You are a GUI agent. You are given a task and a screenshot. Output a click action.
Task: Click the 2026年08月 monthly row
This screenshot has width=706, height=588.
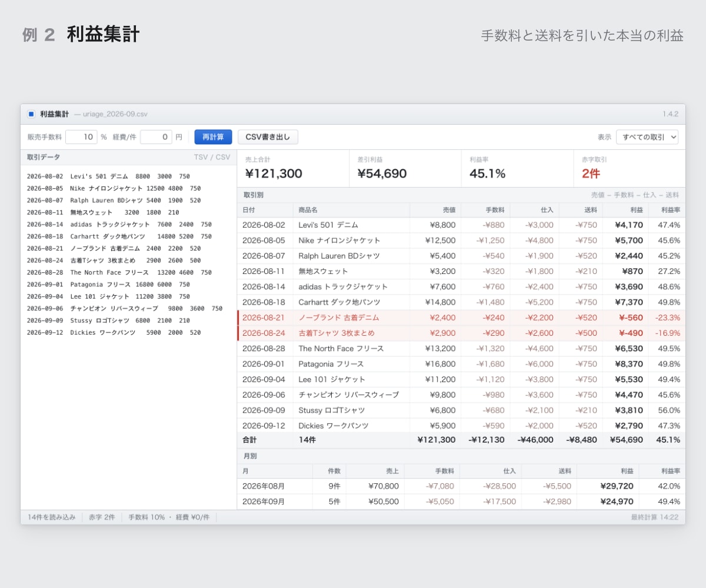pyautogui.click(x=461, y=486)
